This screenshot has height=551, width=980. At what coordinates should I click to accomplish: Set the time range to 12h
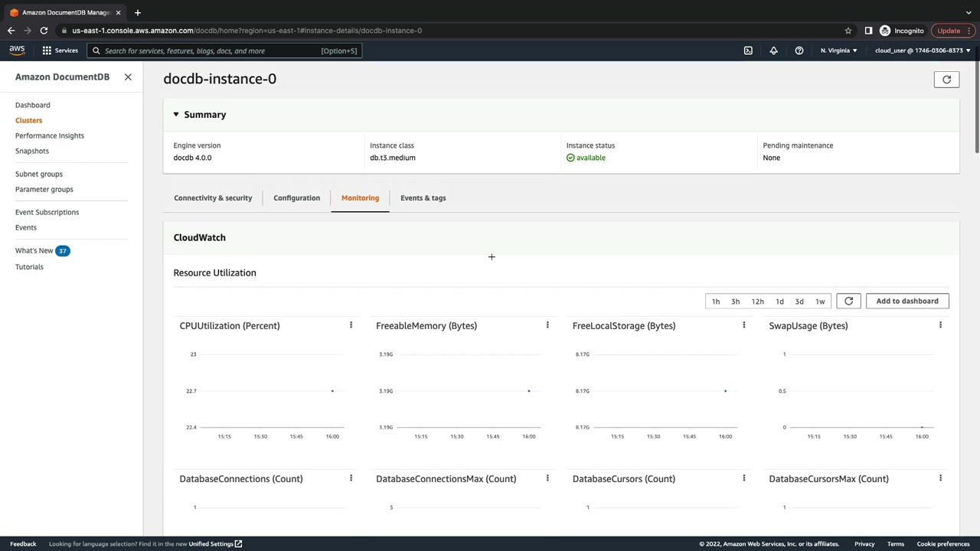tap(757, 302)
